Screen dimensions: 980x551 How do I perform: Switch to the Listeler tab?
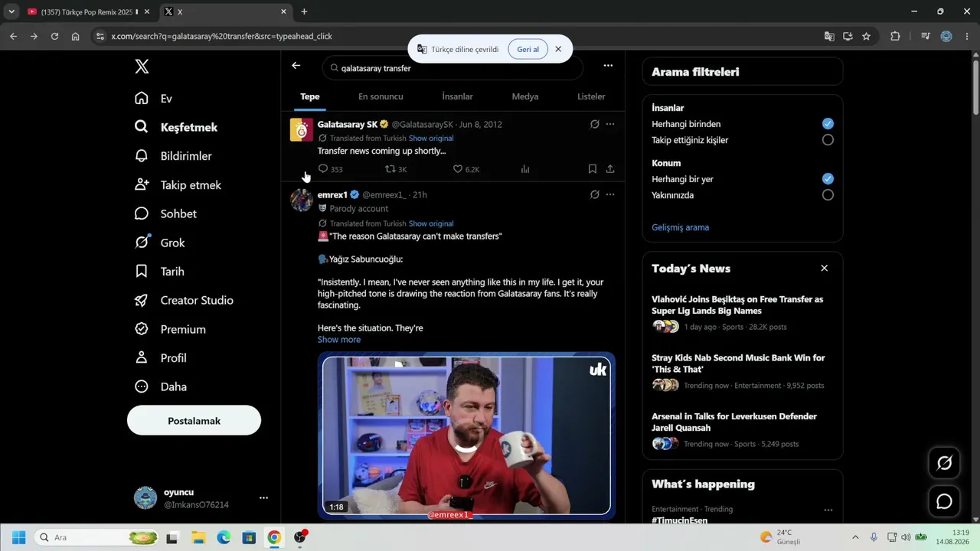pos(591,96)
